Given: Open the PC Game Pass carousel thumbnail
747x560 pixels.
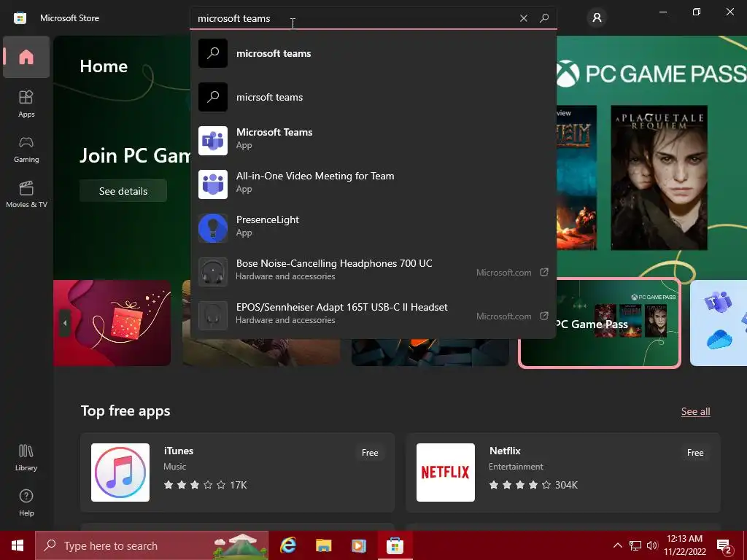Looking at the screenshot, I should [600, 323].
